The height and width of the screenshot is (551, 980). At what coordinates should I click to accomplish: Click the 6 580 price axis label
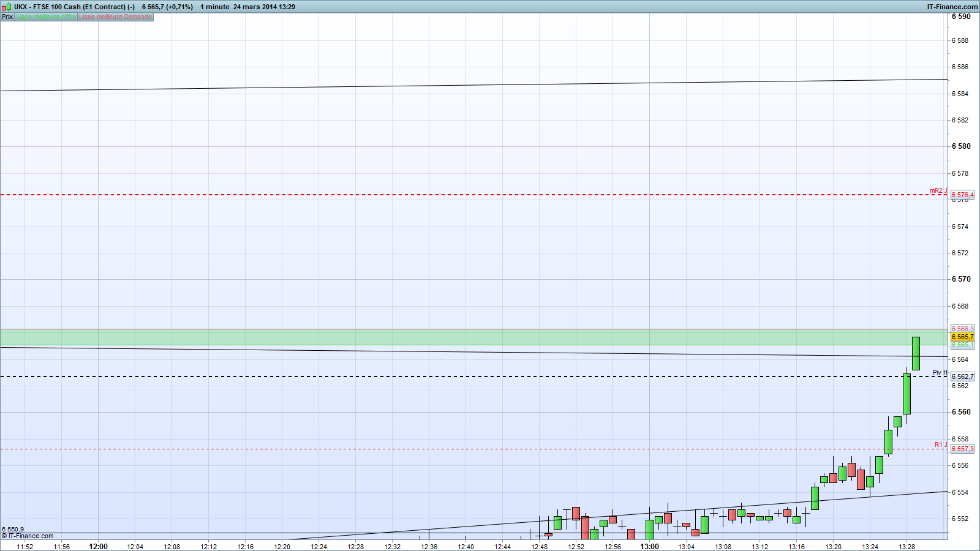coord(961,146)
